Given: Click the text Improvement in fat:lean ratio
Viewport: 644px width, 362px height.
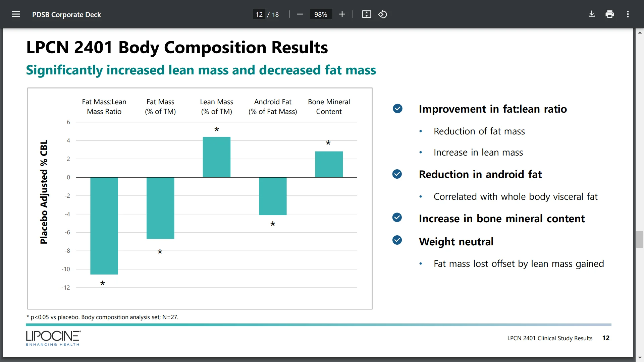Looking at the screenshot, I should point(493,109).
